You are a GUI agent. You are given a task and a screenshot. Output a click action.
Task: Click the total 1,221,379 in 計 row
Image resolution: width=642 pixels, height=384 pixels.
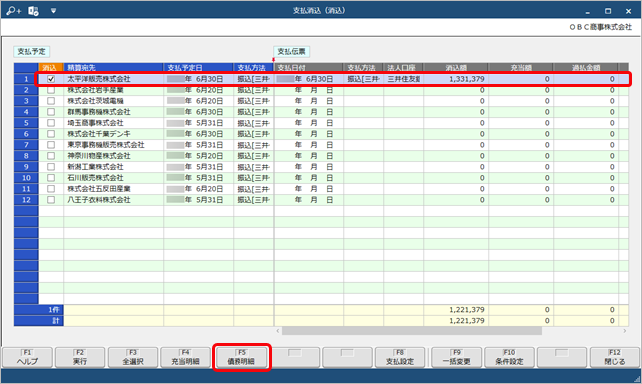pos(467,321)
